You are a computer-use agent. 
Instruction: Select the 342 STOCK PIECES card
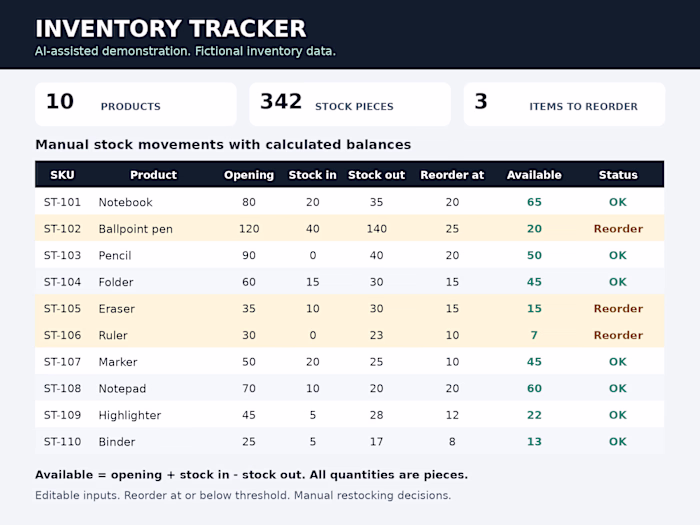(350, 104)
